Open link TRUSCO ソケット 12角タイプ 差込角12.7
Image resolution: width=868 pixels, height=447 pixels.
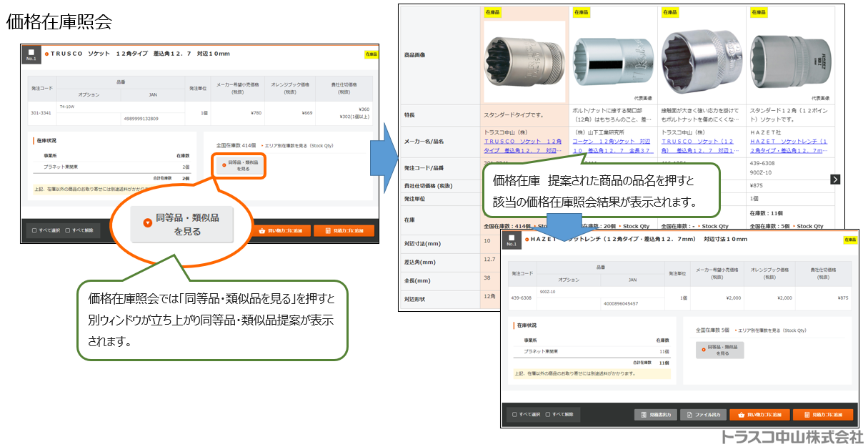click(524, 146)
